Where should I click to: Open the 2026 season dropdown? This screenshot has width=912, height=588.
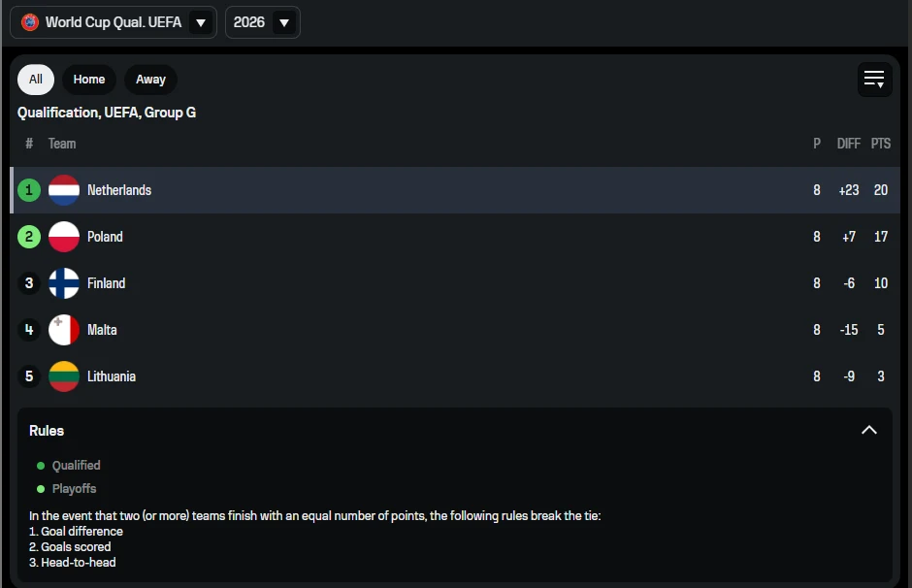pos(283,22)
